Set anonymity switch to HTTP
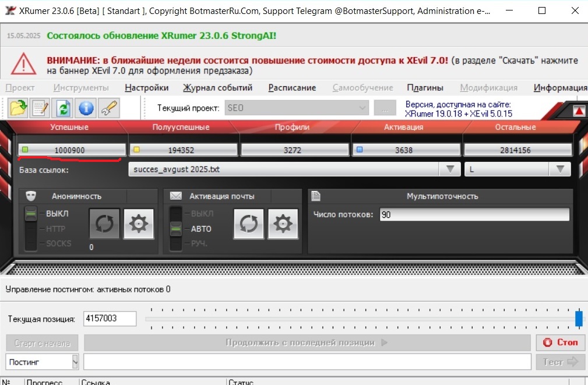Image resolution: width=588 pixels, height=385 pixels. (x=55, y=229)
